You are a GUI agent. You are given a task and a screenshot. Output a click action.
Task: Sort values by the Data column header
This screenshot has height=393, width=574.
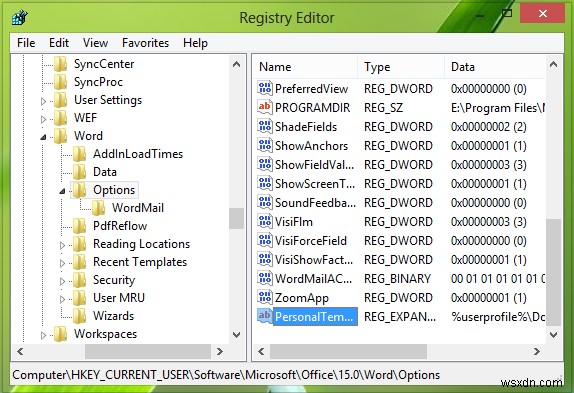click(x=495, y=67)
